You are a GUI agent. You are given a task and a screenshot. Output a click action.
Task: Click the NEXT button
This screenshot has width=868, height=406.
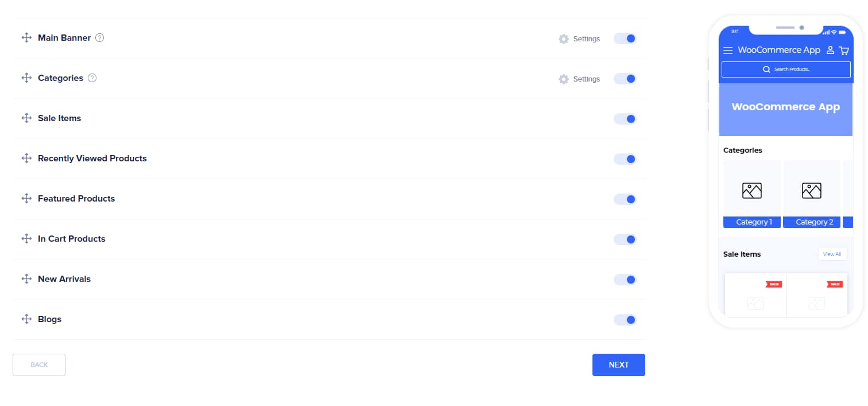[618, 365]
